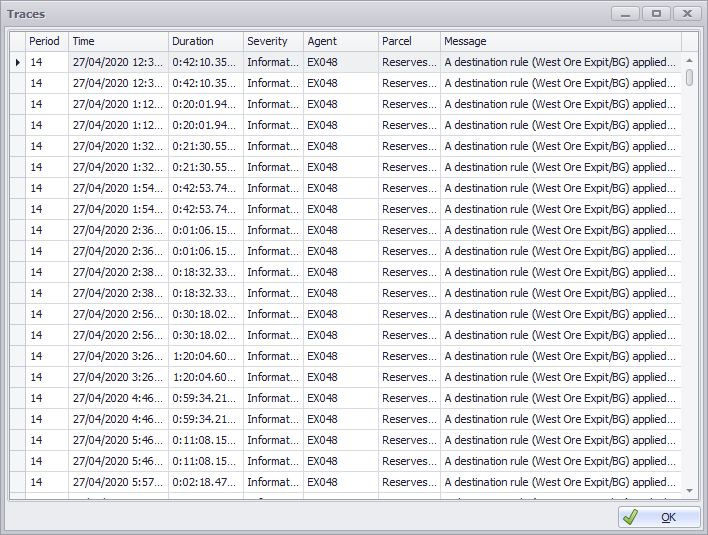708x535 pixels.
Task: Click the row selector of the 5:57 row
Action: pyautogui.click(x=18, y=482)
